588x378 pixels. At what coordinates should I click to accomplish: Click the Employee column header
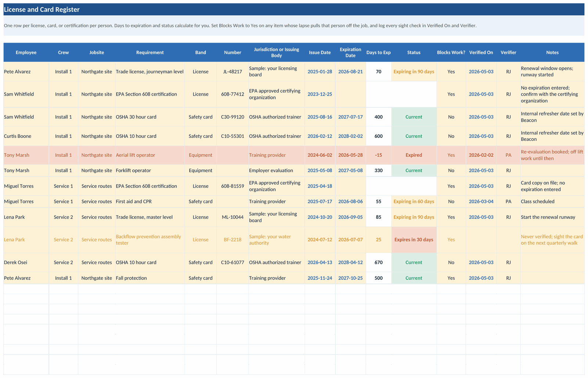[x=26, y=53]
